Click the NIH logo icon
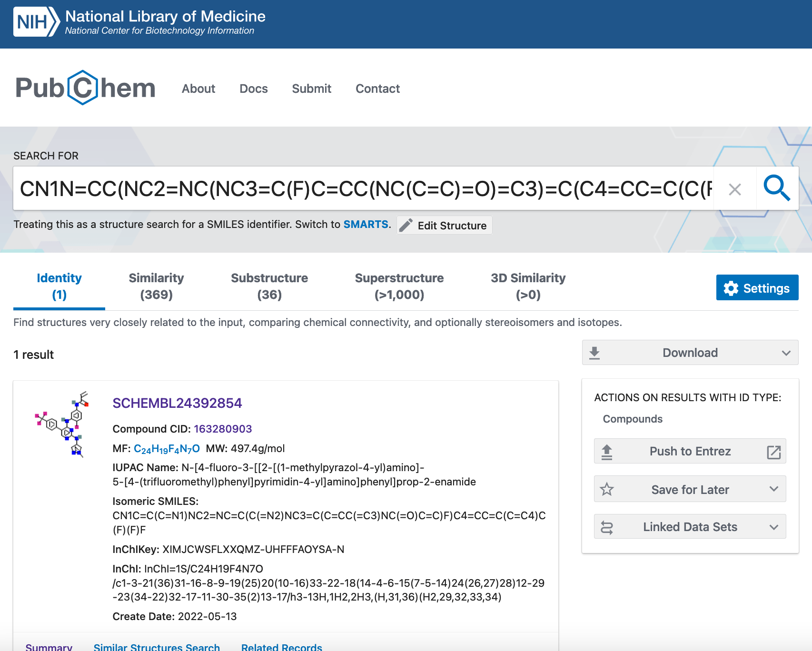Screen dimensions: 812x651 coord(37,22)
